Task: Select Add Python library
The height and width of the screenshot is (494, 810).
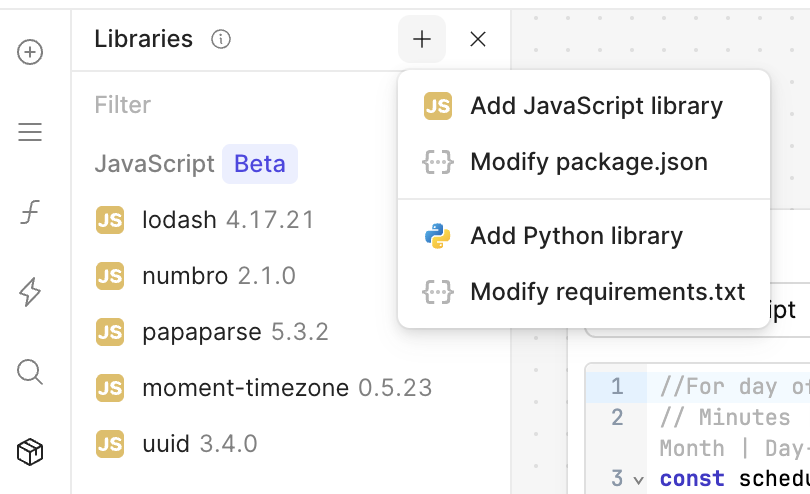Action: [x=576, y=236]
